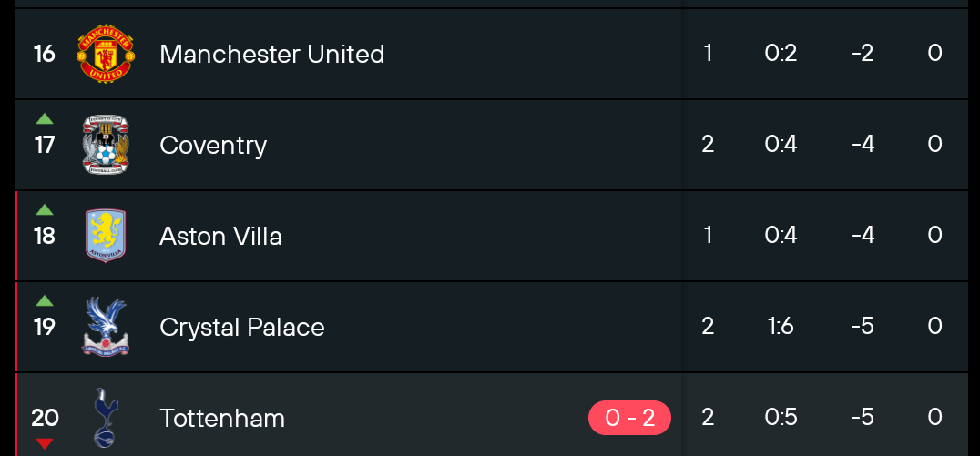The height and width of the screenshot is (456, 980).
Task: Open the Coventry team name link
Action: click(213, 145)
